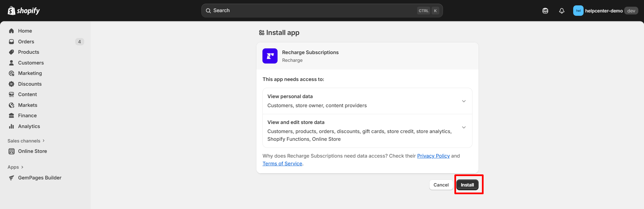Expand the Apps section in sidebar

(15, 167)
